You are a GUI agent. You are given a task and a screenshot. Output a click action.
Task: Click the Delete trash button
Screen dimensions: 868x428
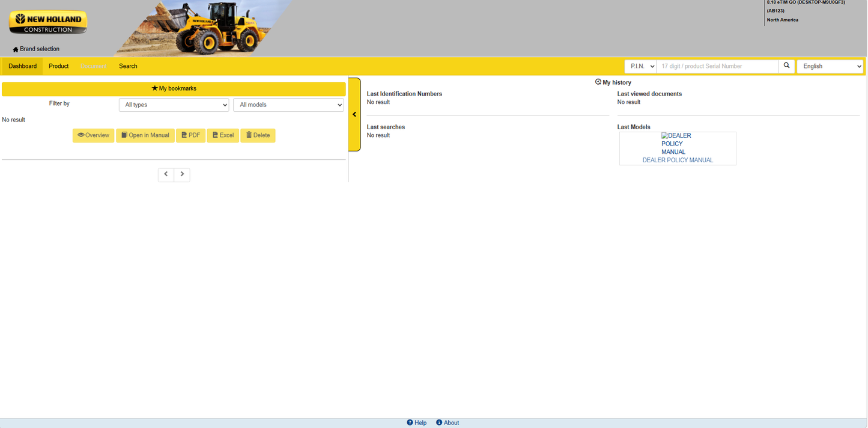click(x=258, y=135)
